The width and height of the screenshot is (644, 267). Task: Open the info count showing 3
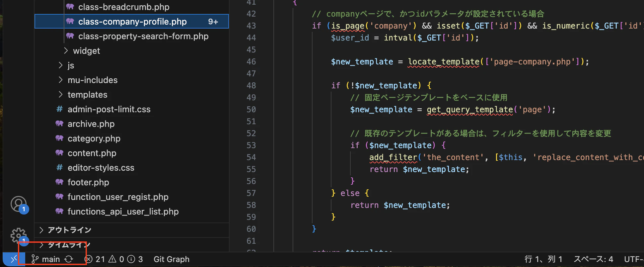pos(136,259)
